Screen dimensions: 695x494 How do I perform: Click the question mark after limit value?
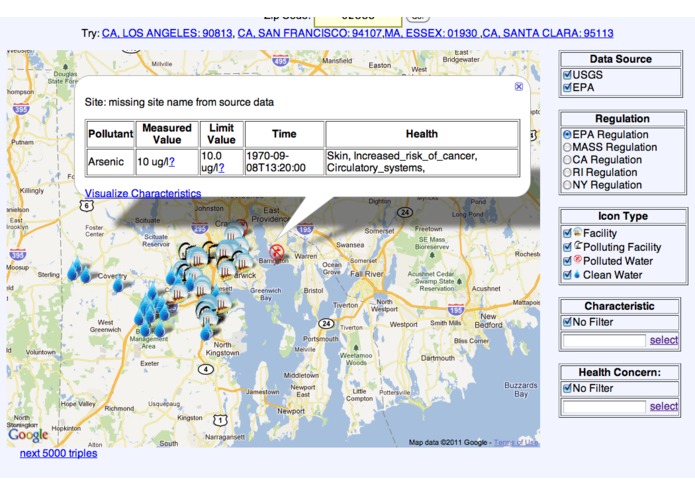(x=221, y=168)
